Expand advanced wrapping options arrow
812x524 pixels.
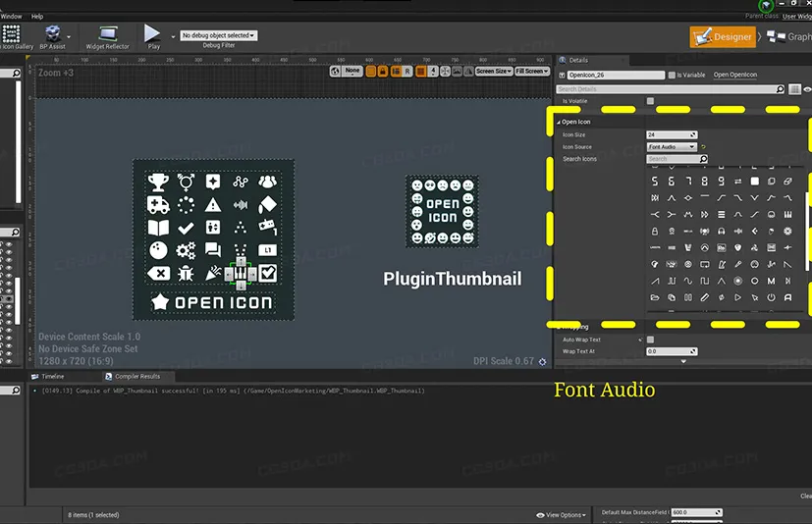[x=683, y=361]
